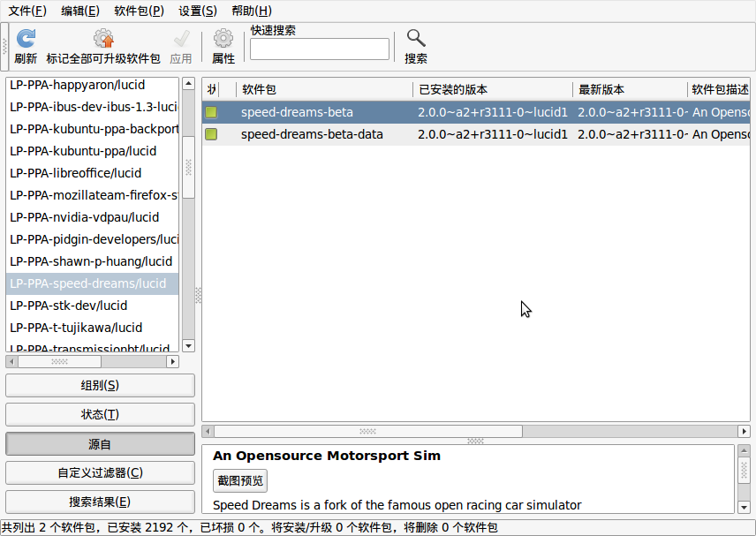Click the origin list horizontal scrollbar thumb

point(60,361)
